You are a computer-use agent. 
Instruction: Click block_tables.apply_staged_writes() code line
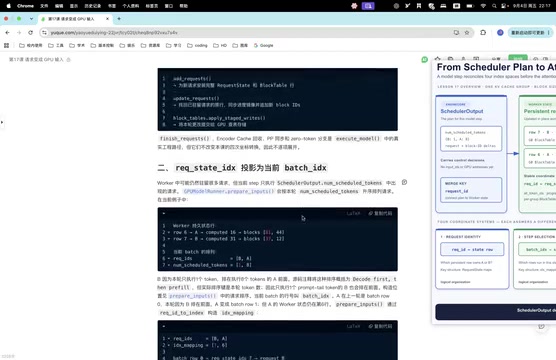(x=219, y=118)
